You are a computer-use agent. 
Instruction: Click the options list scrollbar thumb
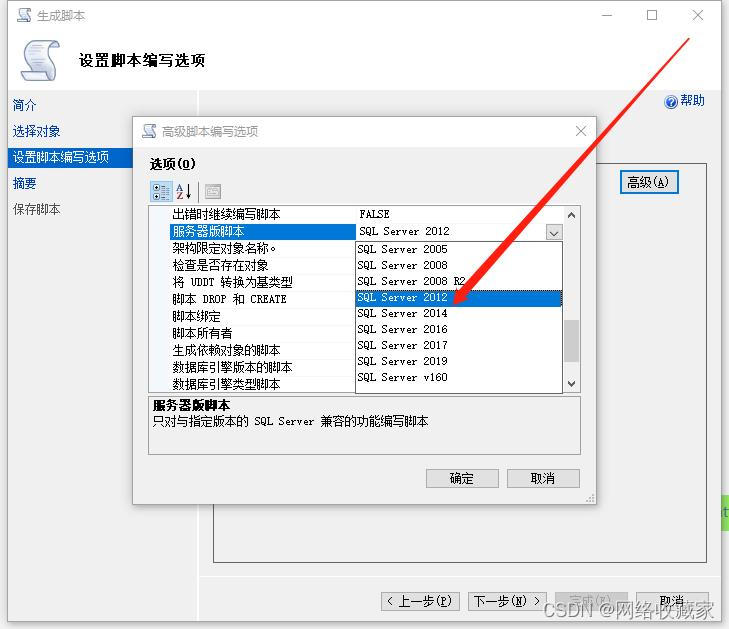coord(571,341)
